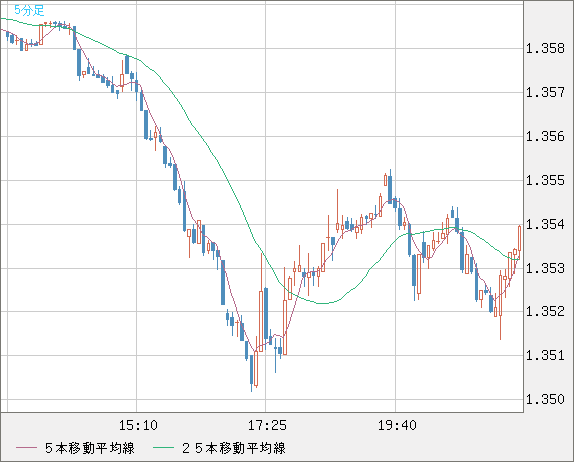Viewport: 574px width, 462px height.
Task: Click the 1.354 price axis label
Action: (x=545, y=224)
